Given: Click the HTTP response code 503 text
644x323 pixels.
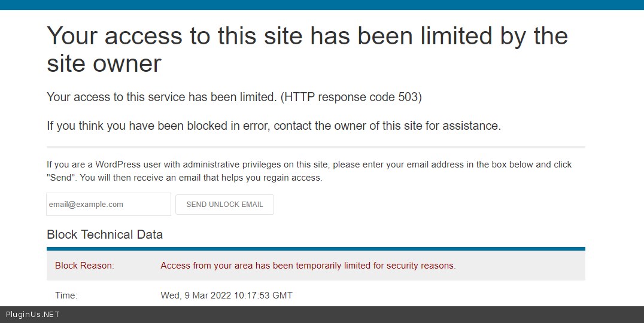Looking at the screenshot, I should (x=352, y=97).
